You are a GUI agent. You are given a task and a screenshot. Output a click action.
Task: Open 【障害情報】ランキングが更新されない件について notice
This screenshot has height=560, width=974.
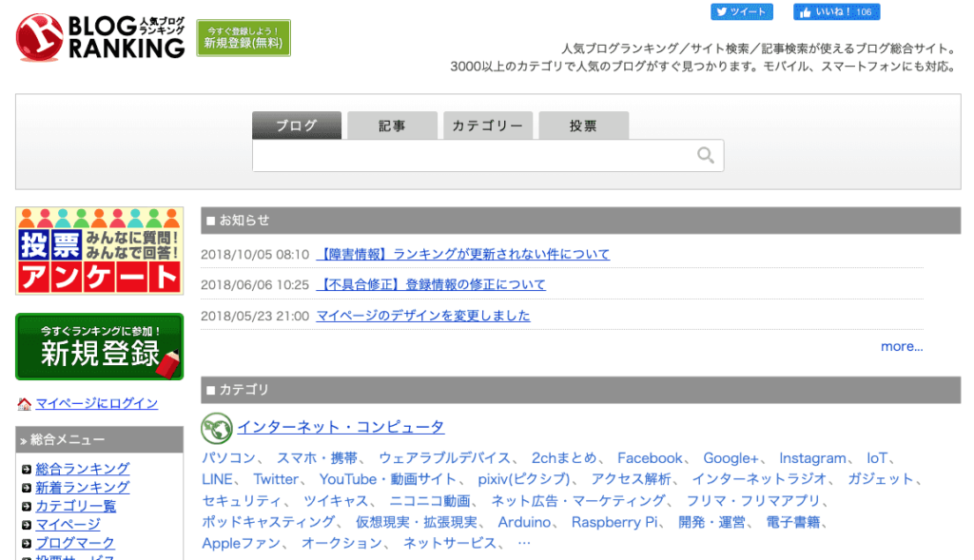pyautogui.click(x=463, y=255)
